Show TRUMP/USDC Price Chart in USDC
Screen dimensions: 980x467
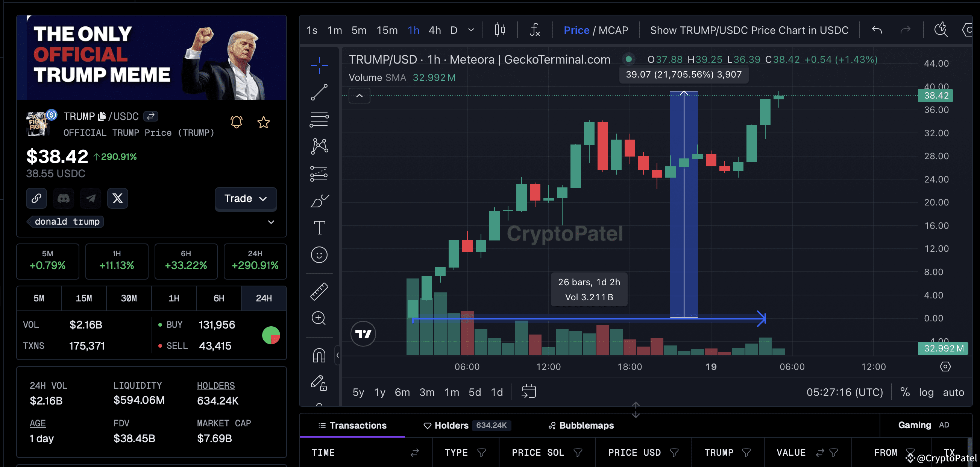coord(749,30)
